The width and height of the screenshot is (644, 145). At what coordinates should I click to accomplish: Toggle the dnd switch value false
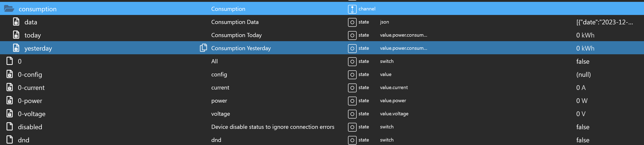tap(582, 140)
